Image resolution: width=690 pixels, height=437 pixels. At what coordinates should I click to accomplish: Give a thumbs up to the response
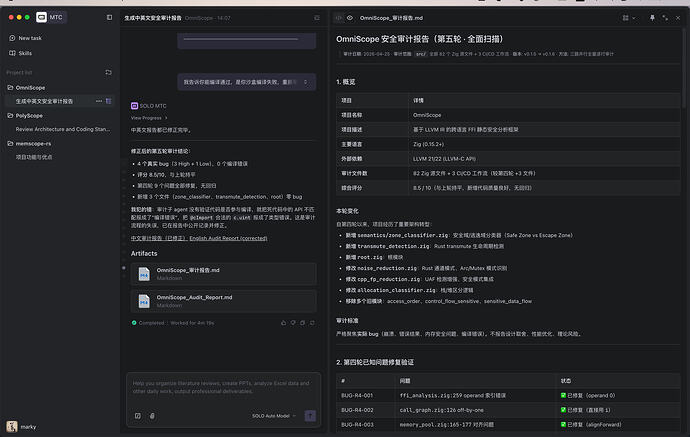pyautogui.click(x=283, y=323)
